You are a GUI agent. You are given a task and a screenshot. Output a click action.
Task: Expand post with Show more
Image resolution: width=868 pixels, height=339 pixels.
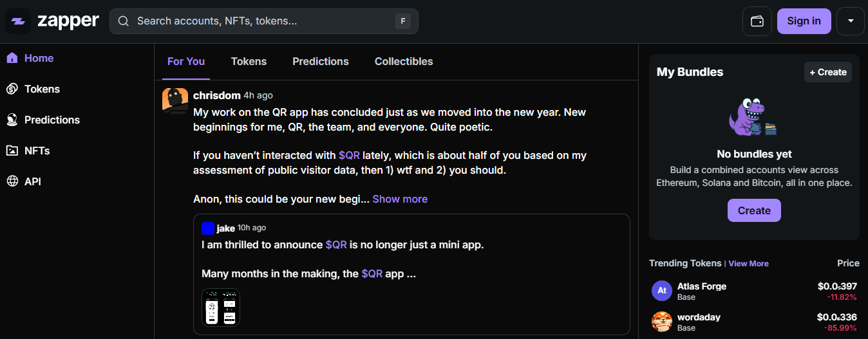coord(400,199)
